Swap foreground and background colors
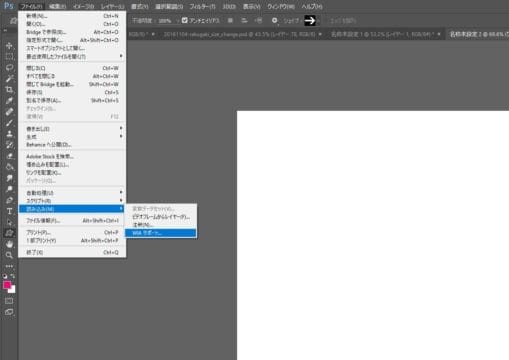Viewport: 509px width, 360px height. click(x=13, y=276)
